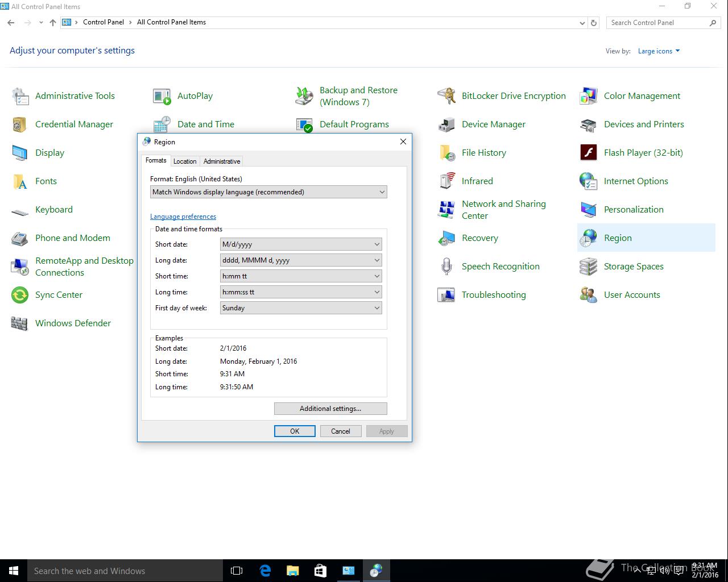Expand the Short time format dropdown
728x582 pixels.
pyautogui.click(x=301, y=276)
